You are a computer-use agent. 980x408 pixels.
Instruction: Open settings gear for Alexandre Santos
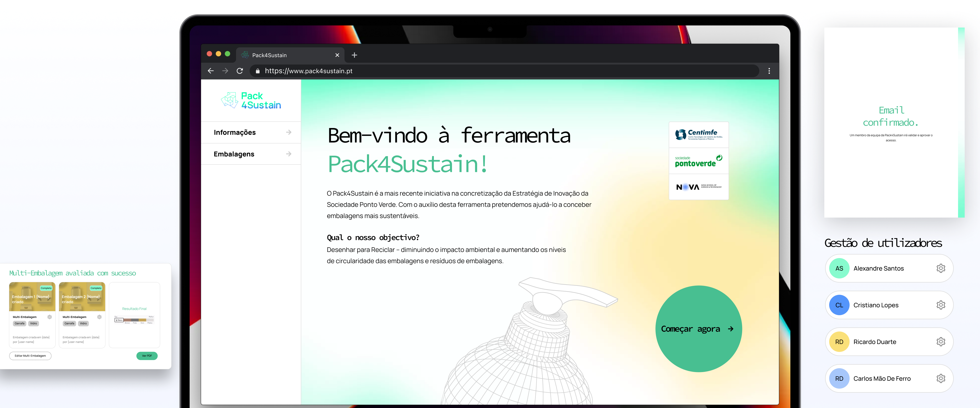(940, 268)
